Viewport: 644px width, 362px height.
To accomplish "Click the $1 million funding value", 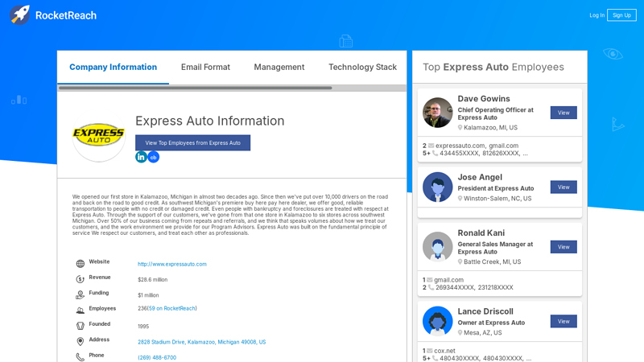I will click(148, 295).
